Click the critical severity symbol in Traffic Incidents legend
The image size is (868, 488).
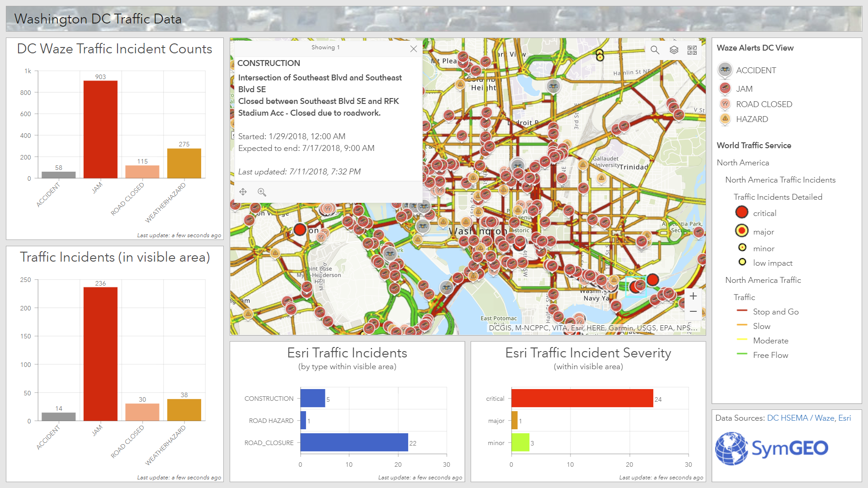coord(741,212)
